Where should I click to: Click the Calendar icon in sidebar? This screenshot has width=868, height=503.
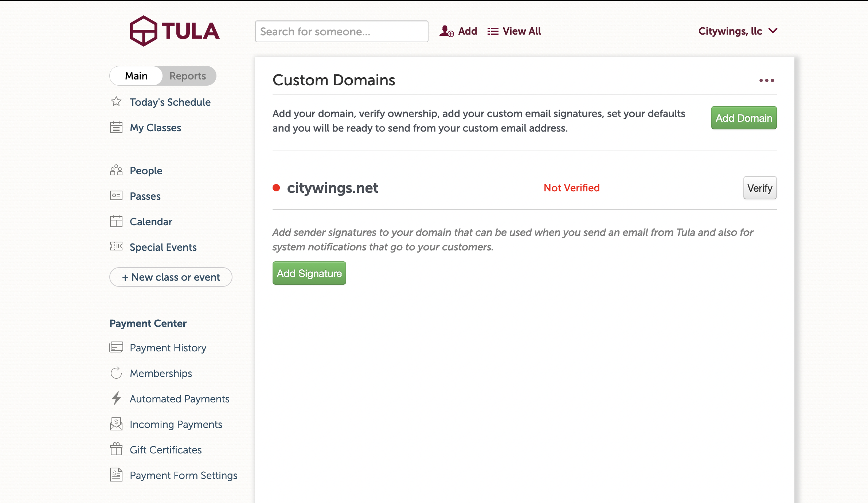click(116, 221)
